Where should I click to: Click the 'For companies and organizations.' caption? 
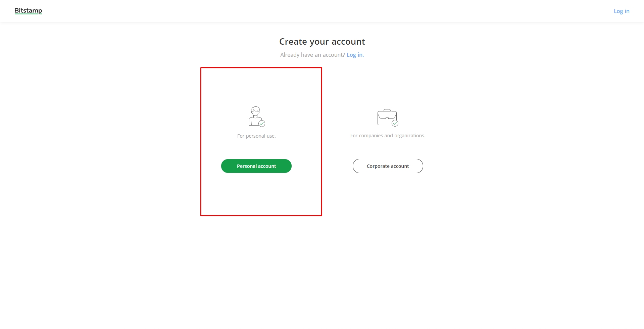pos(388,136)
